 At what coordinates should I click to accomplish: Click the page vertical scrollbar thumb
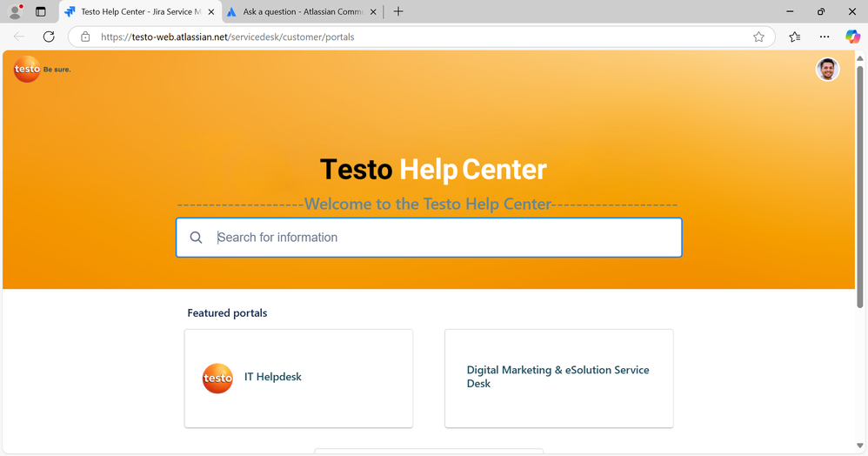tap(859, 187)
